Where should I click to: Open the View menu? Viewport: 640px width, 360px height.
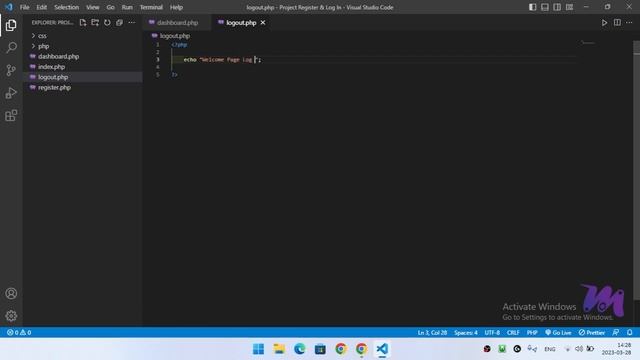tap(93, 7)
